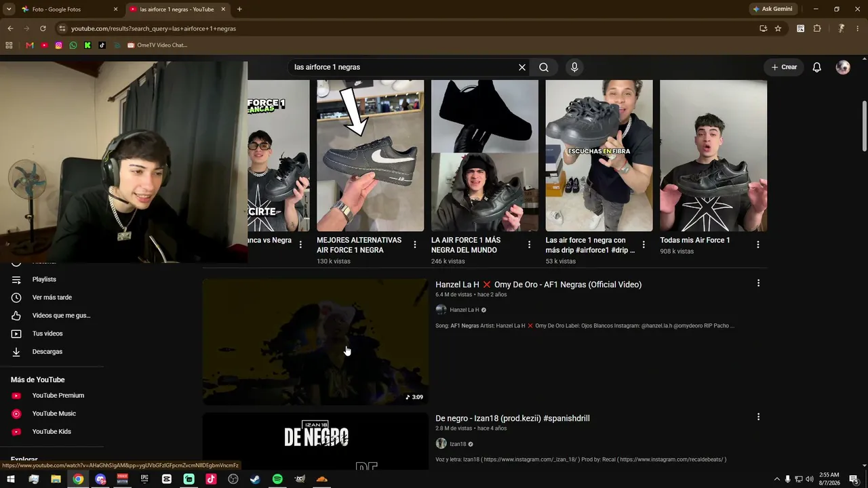Viewport: 868px width, 488px height.
Task: Play the Todas mis Air Force 1 short
Action: 713,156
